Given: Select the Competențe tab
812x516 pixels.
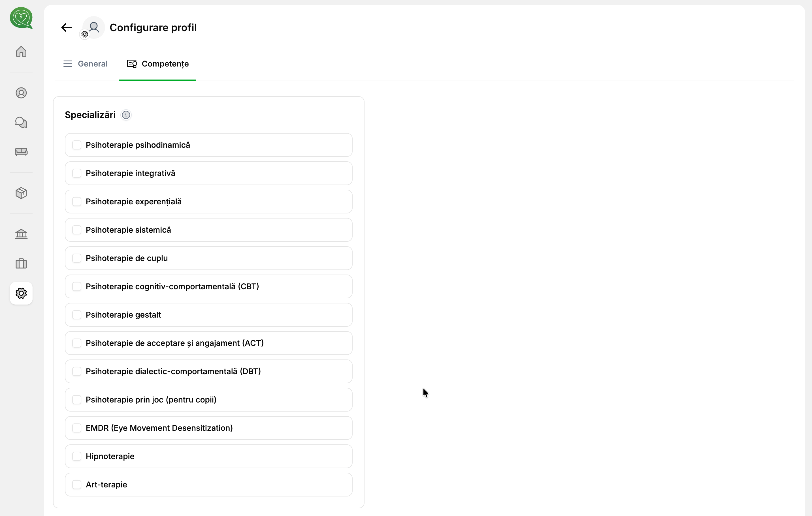Looking at the screenshot, I should click(x=157, y=64).
